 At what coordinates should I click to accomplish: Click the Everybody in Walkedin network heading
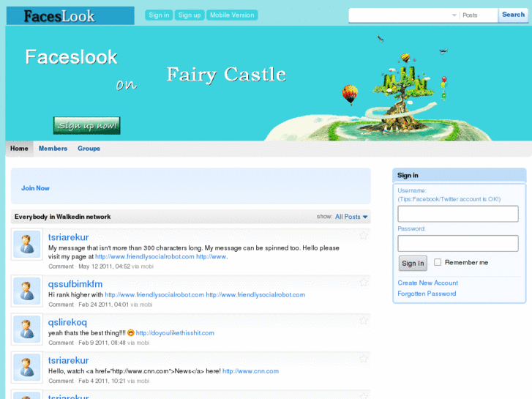click(62, 217)
